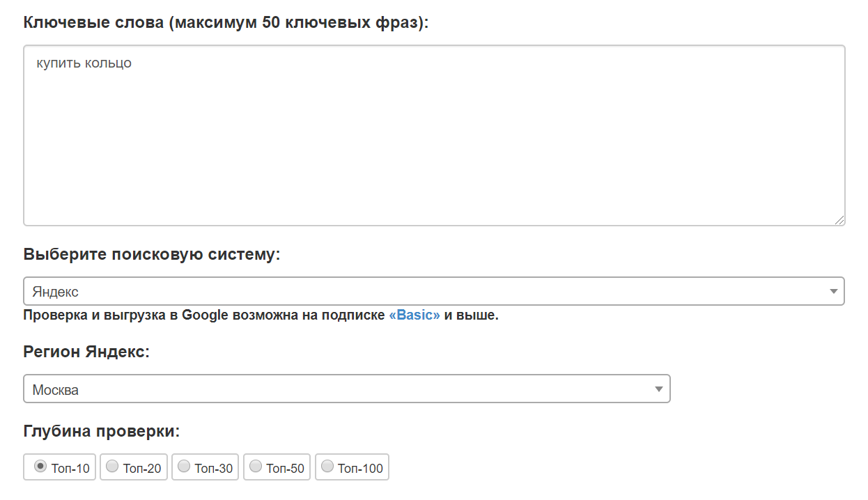The image size is (868, 500).
Task: Click the "Регион Яндекс" label
Action: click(x=86, y=352)
